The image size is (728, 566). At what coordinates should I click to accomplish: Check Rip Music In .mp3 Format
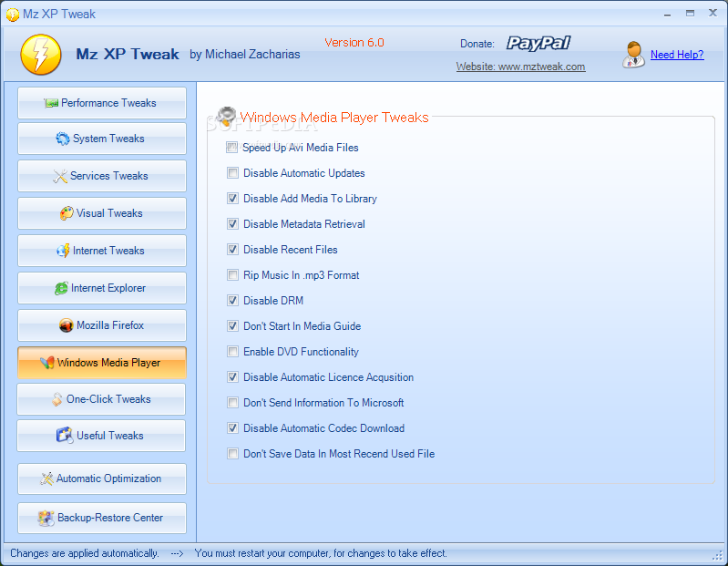[x=232, y=275]
